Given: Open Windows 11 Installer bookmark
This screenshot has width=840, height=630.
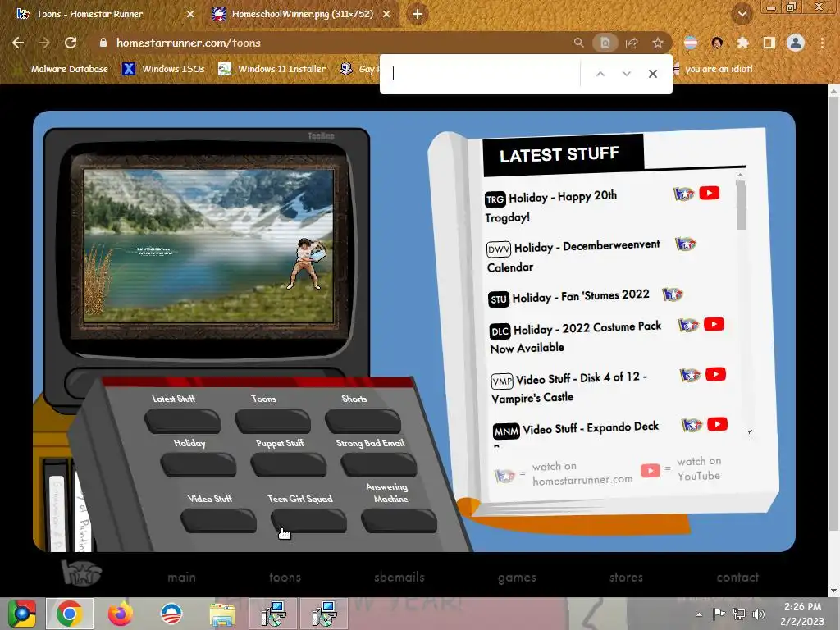Looking at the screenshot, I should [272, 69].
